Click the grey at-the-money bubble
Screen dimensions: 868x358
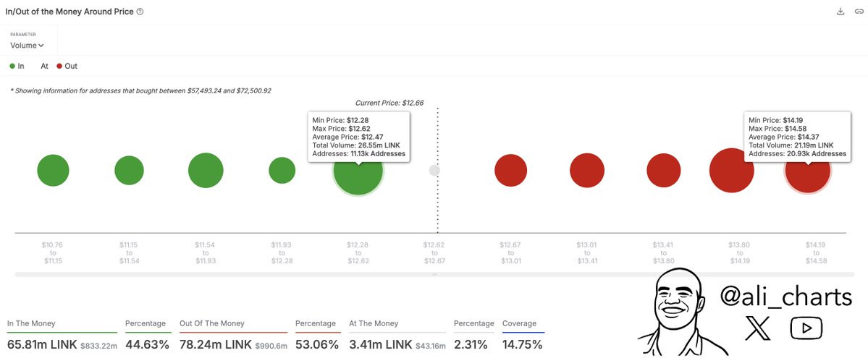[x=434, y=171]
